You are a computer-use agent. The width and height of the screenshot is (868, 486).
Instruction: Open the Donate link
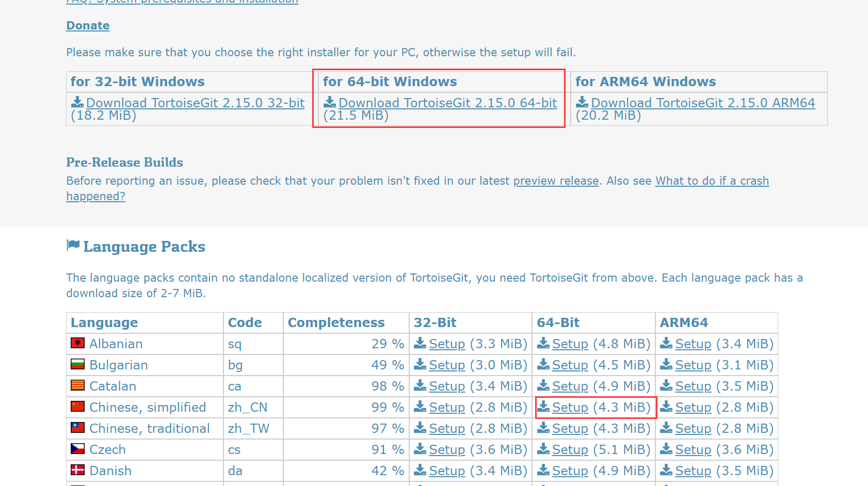click(x=88, y=26)
